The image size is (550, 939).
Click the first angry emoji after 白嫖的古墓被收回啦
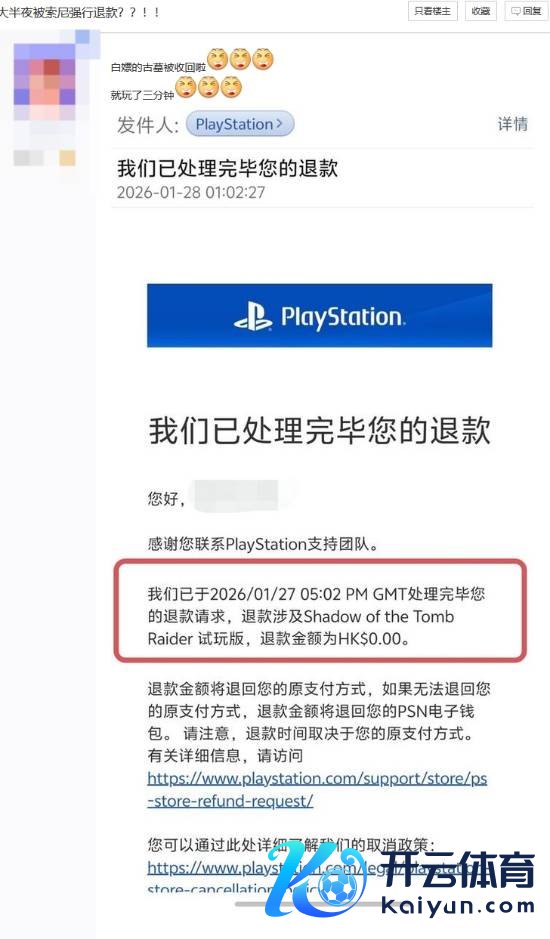(217, 59)
